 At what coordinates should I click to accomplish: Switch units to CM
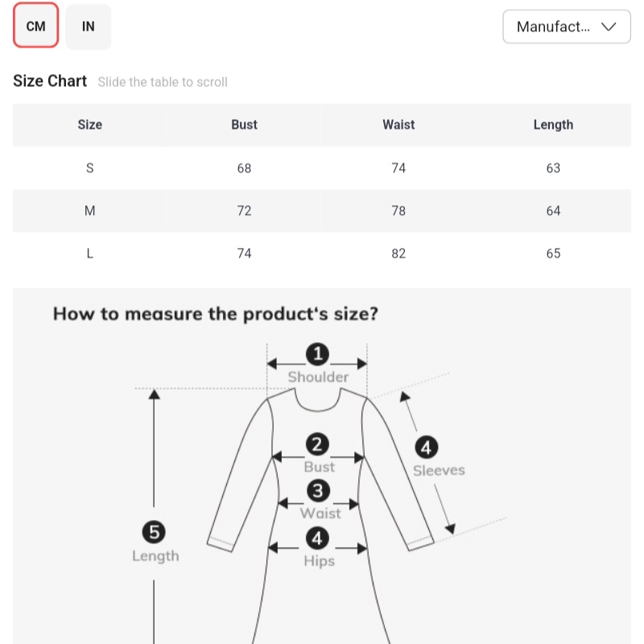pyautogui.click(x=36, y=27)
